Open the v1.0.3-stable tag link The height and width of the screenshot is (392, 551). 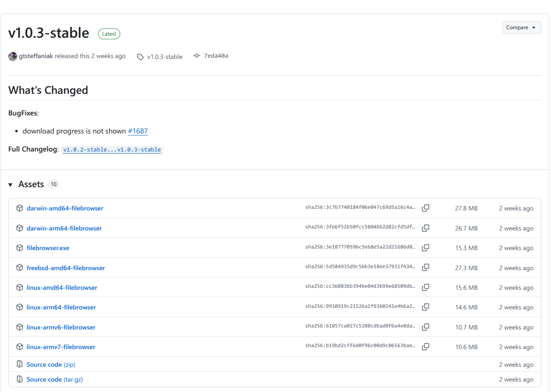[x=164, y=57]
